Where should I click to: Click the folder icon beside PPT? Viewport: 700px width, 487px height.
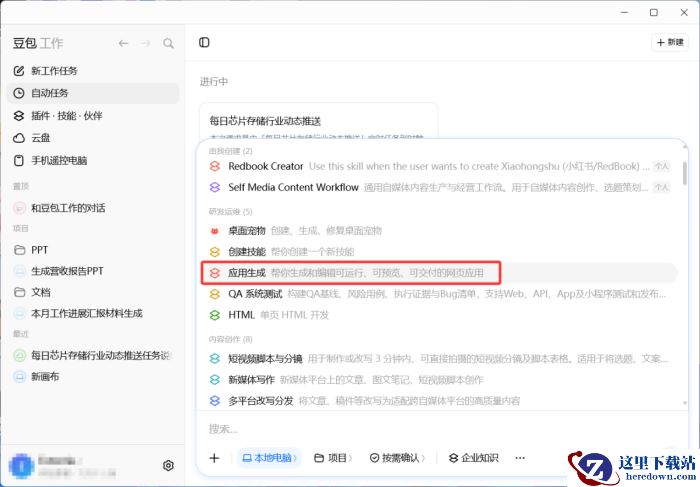tap(19, 250)
